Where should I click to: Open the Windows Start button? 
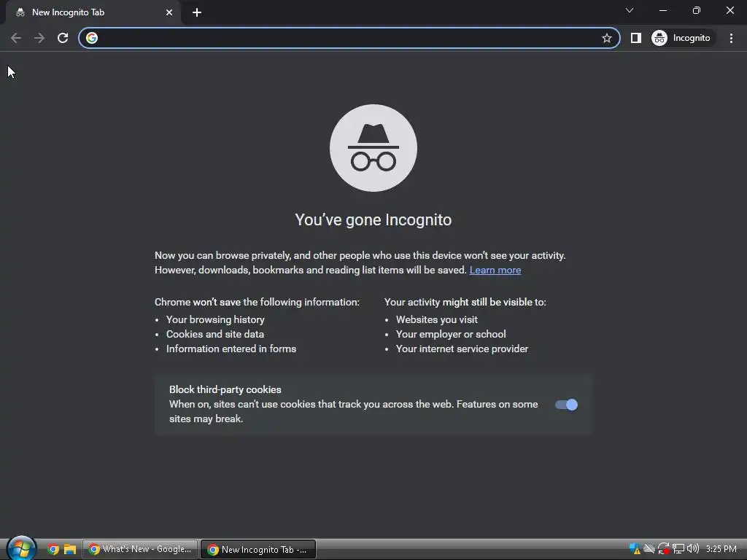click(21, 548)
